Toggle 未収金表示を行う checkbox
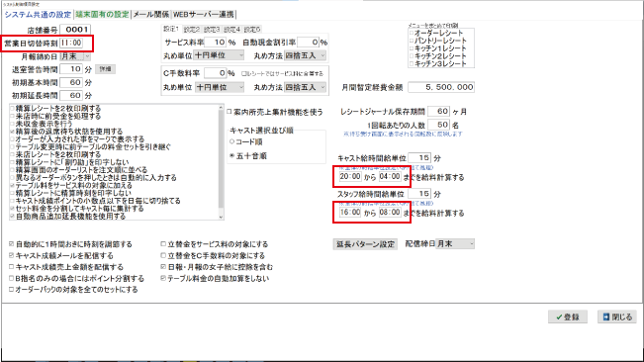644x362 pixels. pos(12,124)
